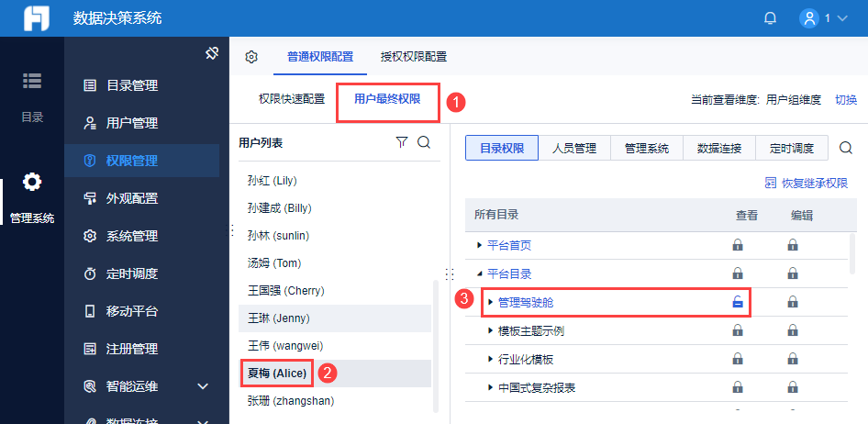This screenshot has width=868, height=424.
Task: Click the 切换 dimension link
Action: (845, 100)
